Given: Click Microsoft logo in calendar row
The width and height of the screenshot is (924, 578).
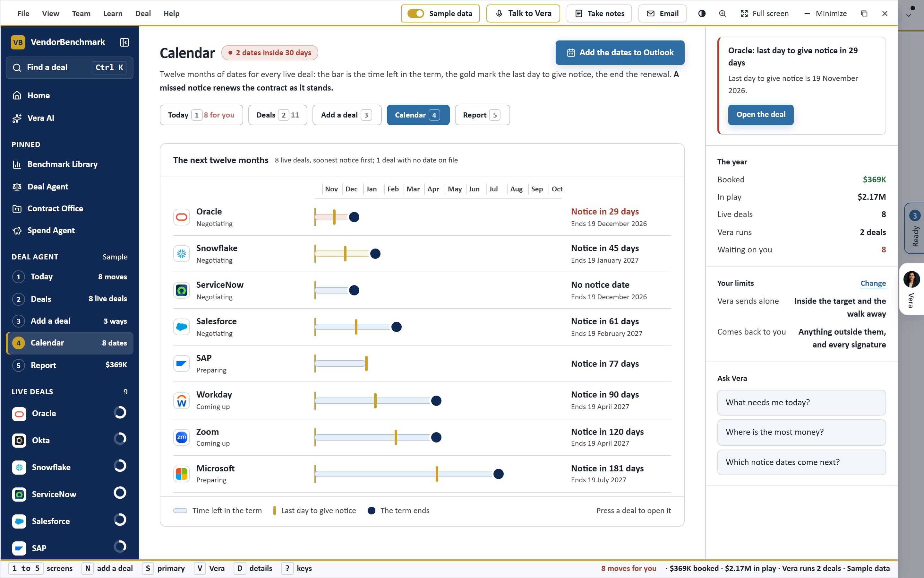Looking at the screenshot, I should (181, 474).
